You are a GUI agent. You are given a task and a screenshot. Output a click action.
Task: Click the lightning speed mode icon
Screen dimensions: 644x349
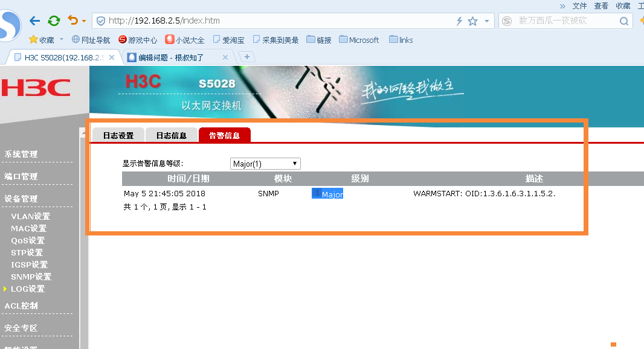click(459, 21)
